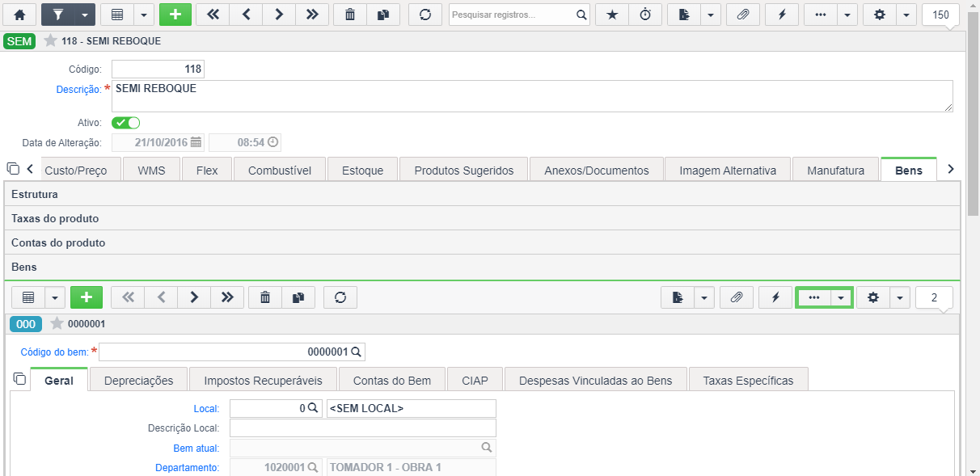The height and width of the screenshot is (476, 980).
Task: Go to previous record in top toolbar
Action: [246, 15]
